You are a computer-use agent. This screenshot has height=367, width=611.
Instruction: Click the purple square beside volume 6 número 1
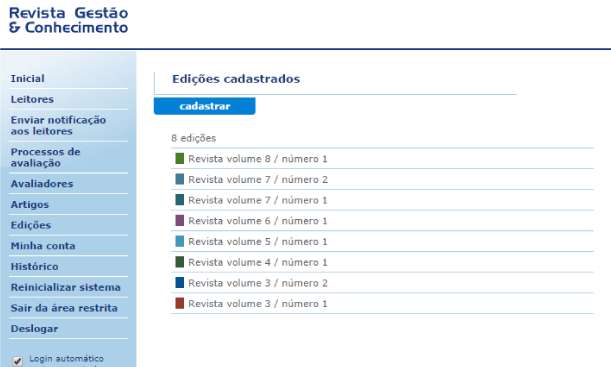180,221
